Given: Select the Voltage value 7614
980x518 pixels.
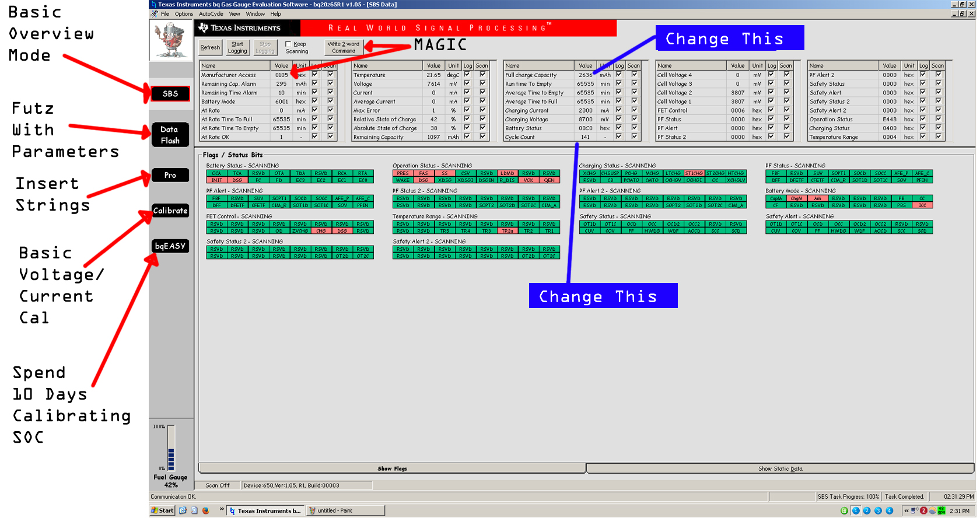Looking at the screenshot, I should (x=433, y=83).
